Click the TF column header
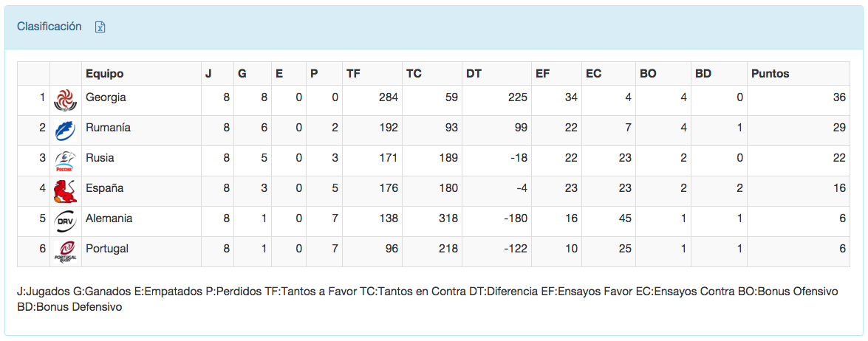Screen dimensions: 868x341 click(x=354, y=74)
